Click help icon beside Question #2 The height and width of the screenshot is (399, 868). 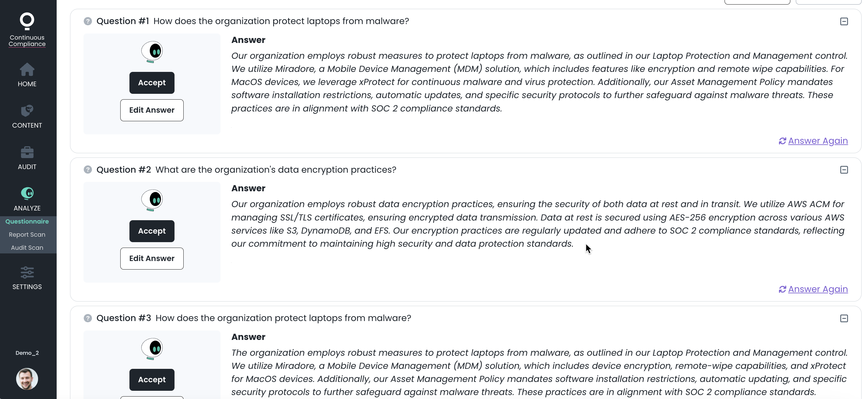[88, 170]
